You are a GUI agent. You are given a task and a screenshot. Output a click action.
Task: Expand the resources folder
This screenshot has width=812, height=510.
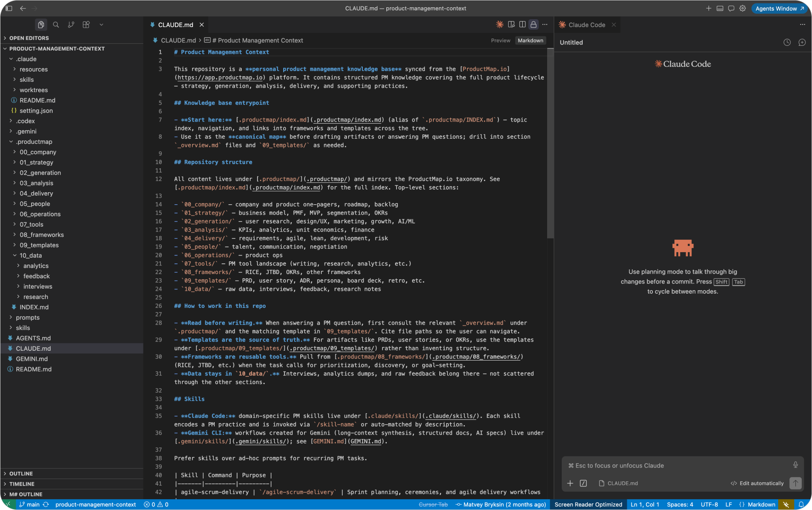point(71,69)
